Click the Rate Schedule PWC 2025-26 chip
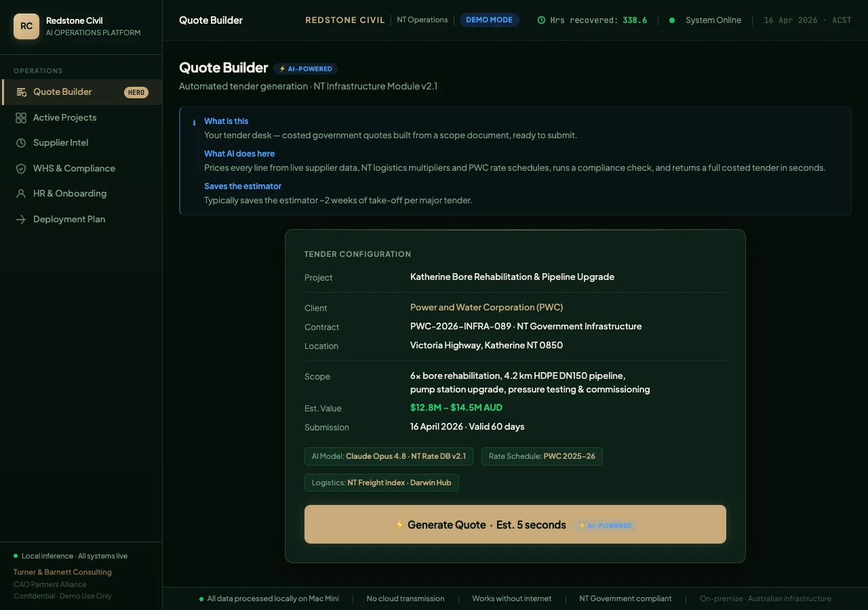The height and width of the screenshot is (610, 868). point(542,456)
